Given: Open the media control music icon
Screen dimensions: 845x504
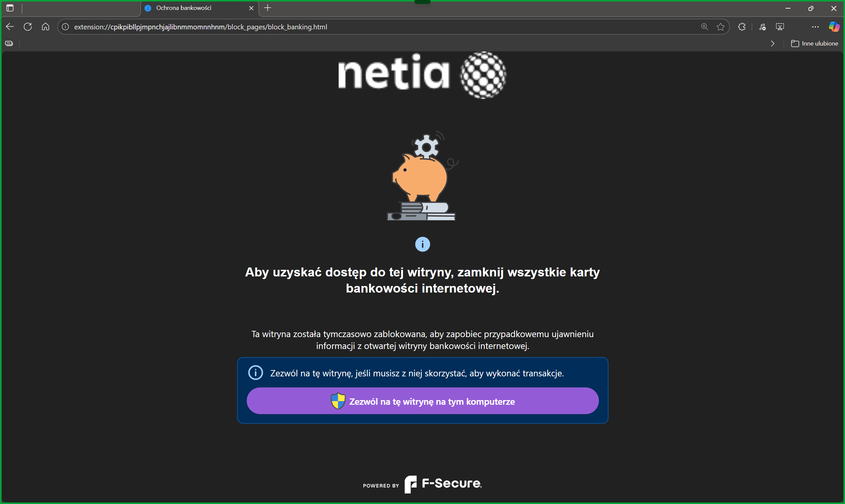Looking at the screenshot, I should 762,27.
